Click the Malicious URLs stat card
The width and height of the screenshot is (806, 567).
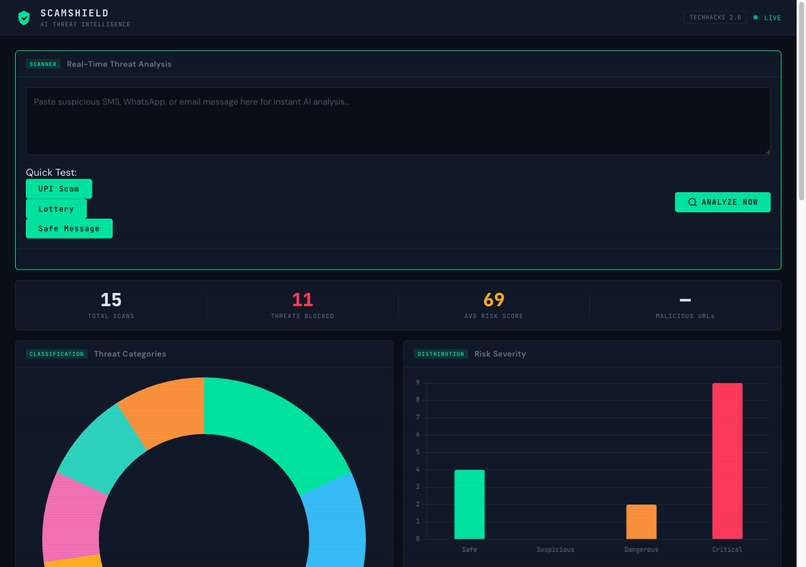(x=685, y=305)
